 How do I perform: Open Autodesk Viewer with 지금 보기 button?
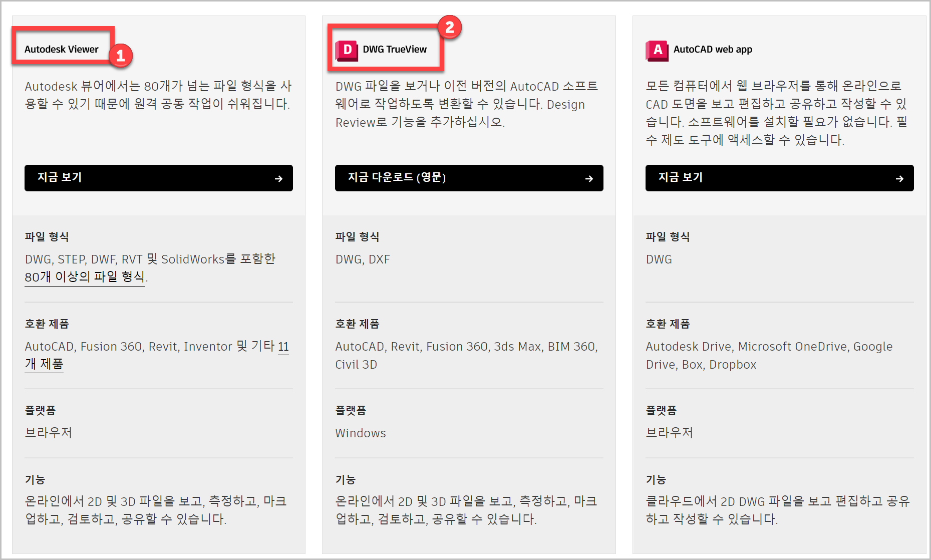pos(159,178)
